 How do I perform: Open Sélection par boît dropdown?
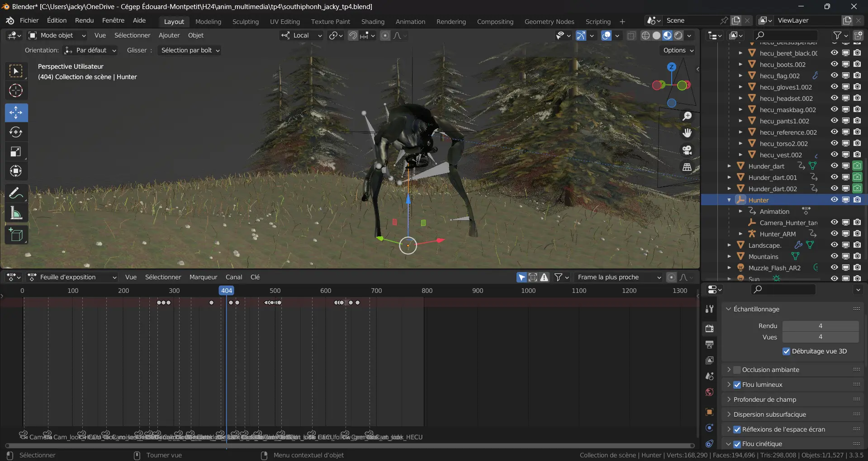coord(190,50)
